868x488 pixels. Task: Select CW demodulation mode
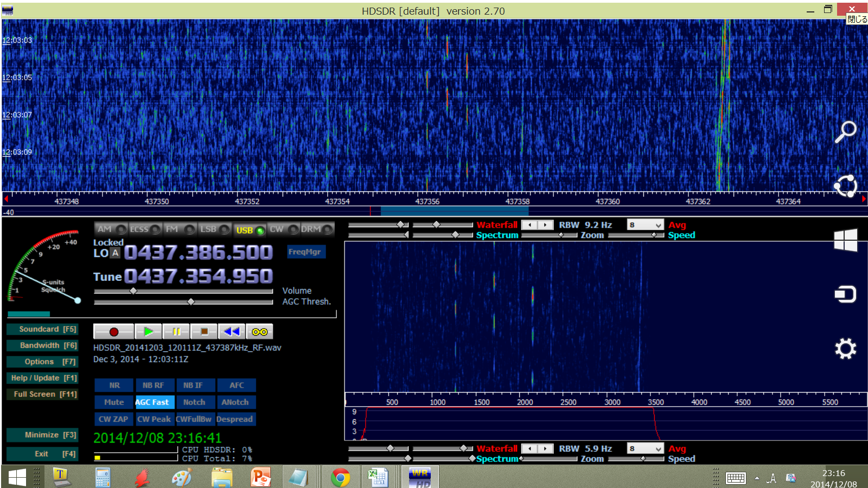(284, 229)
